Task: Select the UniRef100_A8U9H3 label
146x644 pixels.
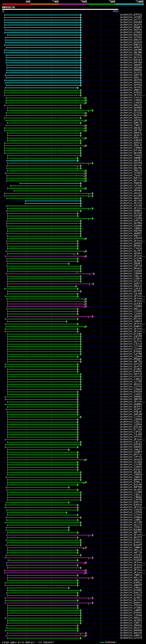Action: (x=131, y=316)
